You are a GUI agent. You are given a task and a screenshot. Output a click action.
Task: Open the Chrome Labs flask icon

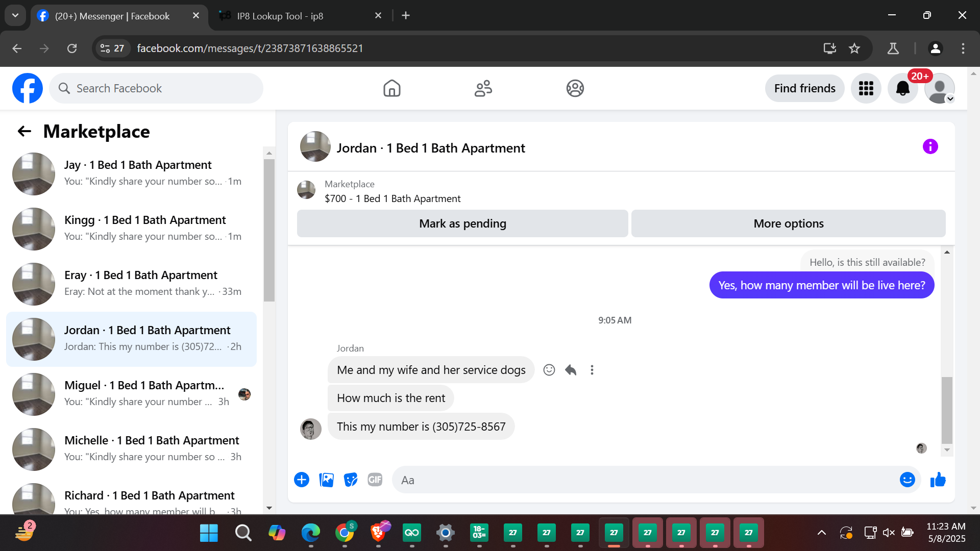click(x=893, y=48)
